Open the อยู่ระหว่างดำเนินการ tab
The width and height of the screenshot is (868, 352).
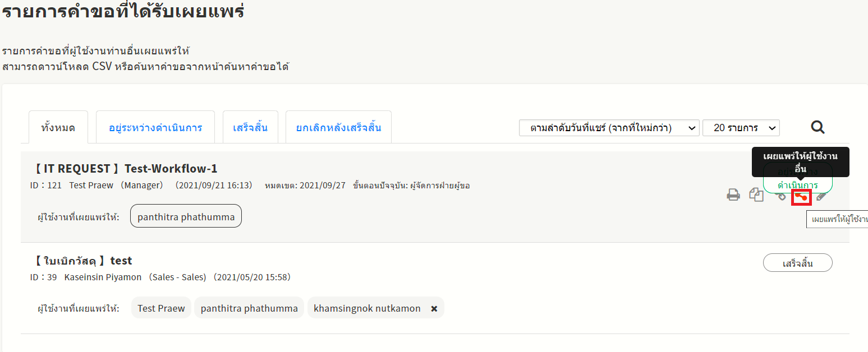point(155,127)
